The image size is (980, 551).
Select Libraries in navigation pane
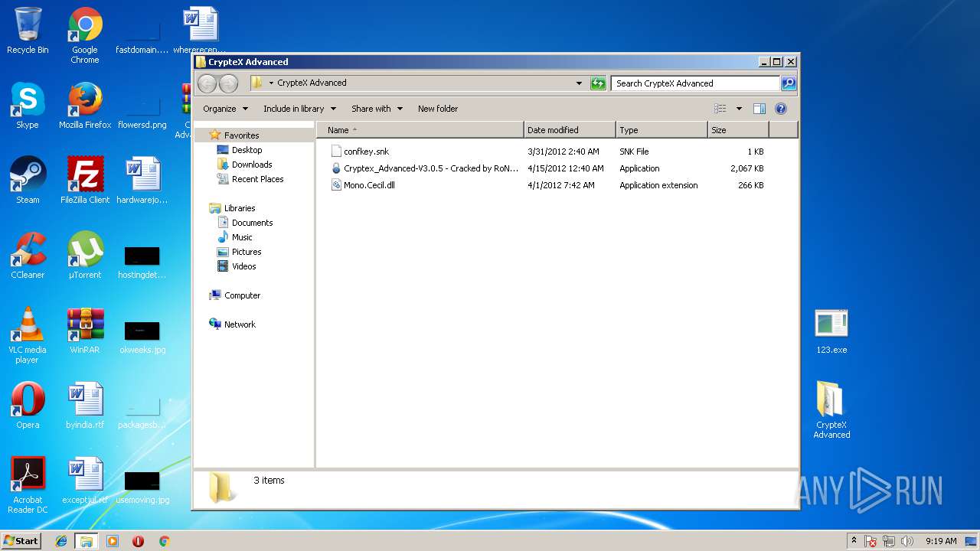pyautogui.click(x=239, y=208)
